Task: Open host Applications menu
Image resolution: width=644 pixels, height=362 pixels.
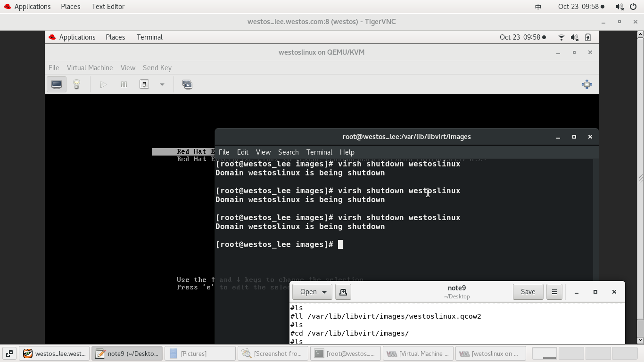Action: coord(33,7)
